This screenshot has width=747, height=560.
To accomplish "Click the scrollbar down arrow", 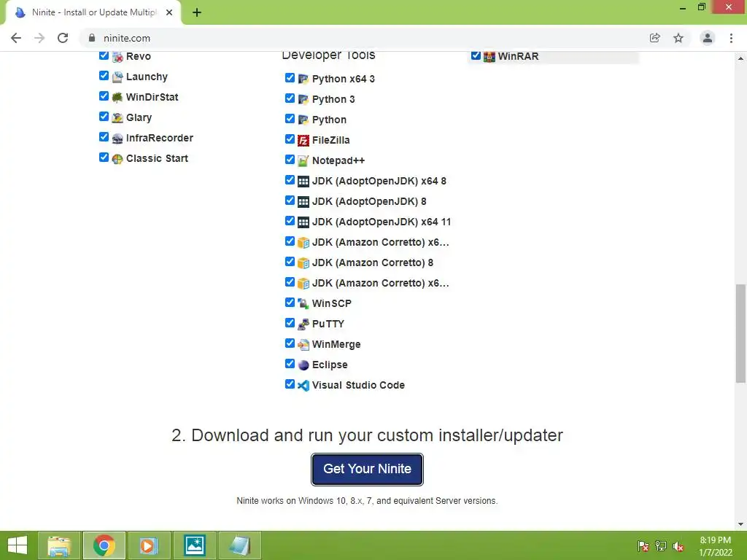I will click(x=740, y=524).
